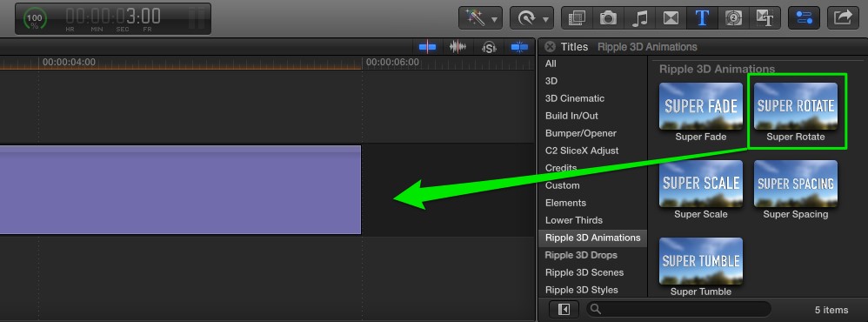868x322 pixels.
Task: Open the Photos browser camera icon
Action: [x=608, y=18]
